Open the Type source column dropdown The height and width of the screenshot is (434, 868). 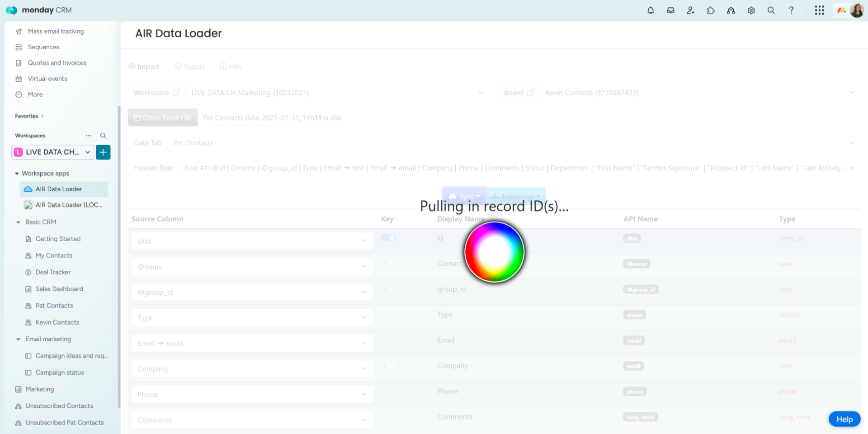coord(252,318)
